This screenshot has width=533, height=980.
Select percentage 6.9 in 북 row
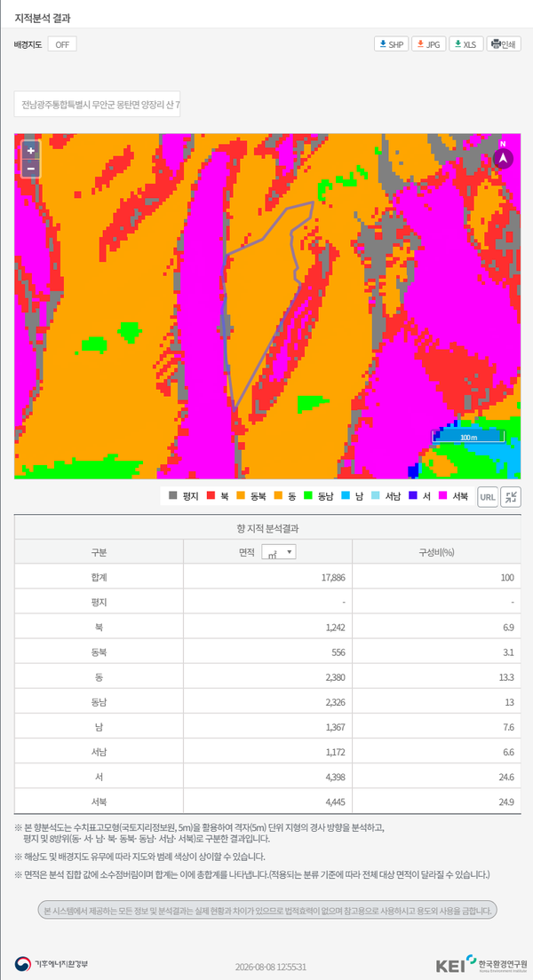click(509, 628)
